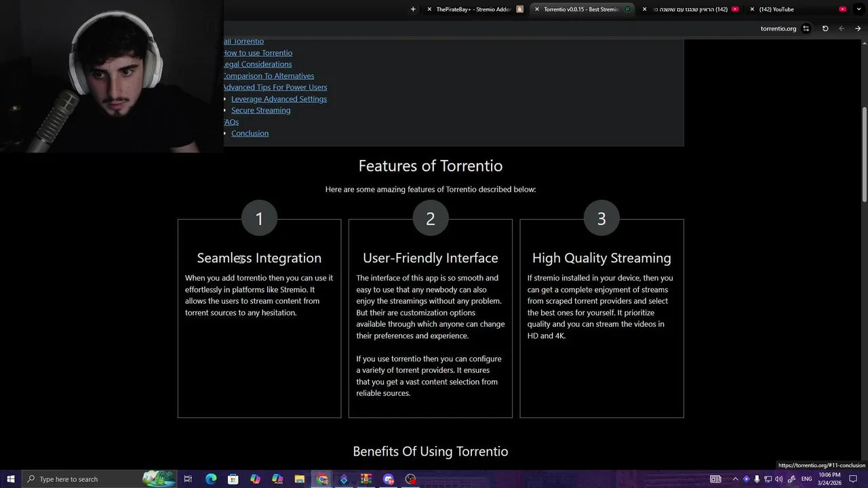Click the Seamless Integration card title
Image resolution: width=868 pixels, height=488 pixels.
pos(259,258)
